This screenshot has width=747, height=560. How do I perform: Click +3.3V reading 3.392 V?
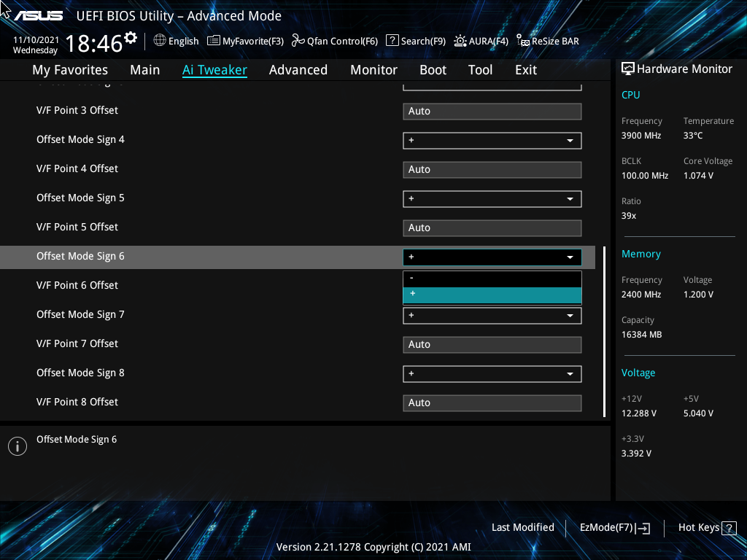coord(636,454)
